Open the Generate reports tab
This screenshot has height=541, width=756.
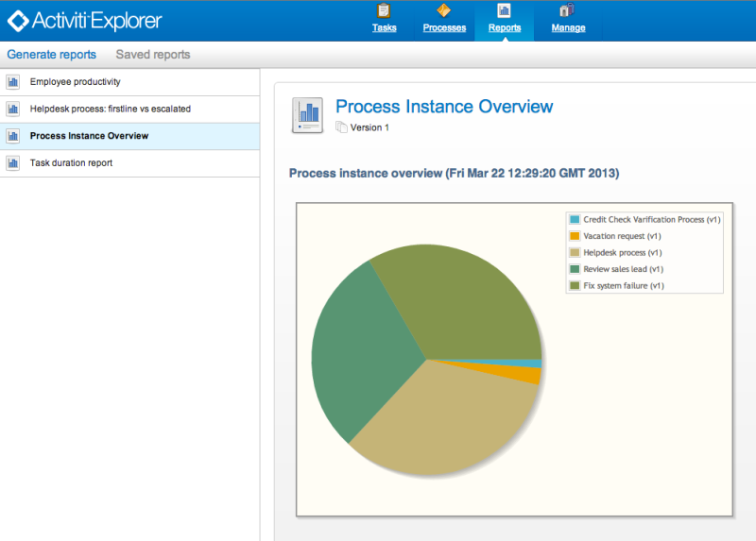tap(51, 55)
